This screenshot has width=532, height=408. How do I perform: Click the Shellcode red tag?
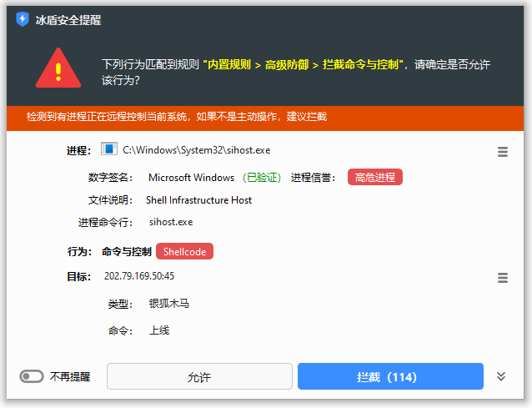(x=184, y=251)
